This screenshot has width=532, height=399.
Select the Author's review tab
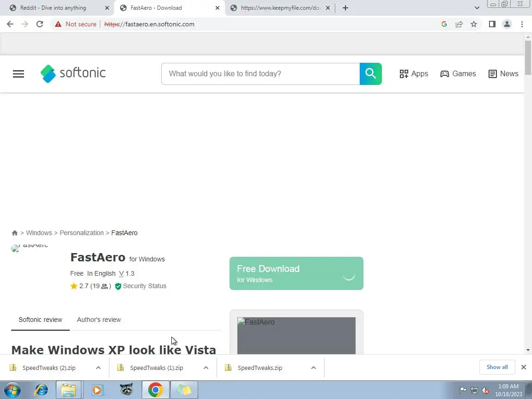point(99,320)
